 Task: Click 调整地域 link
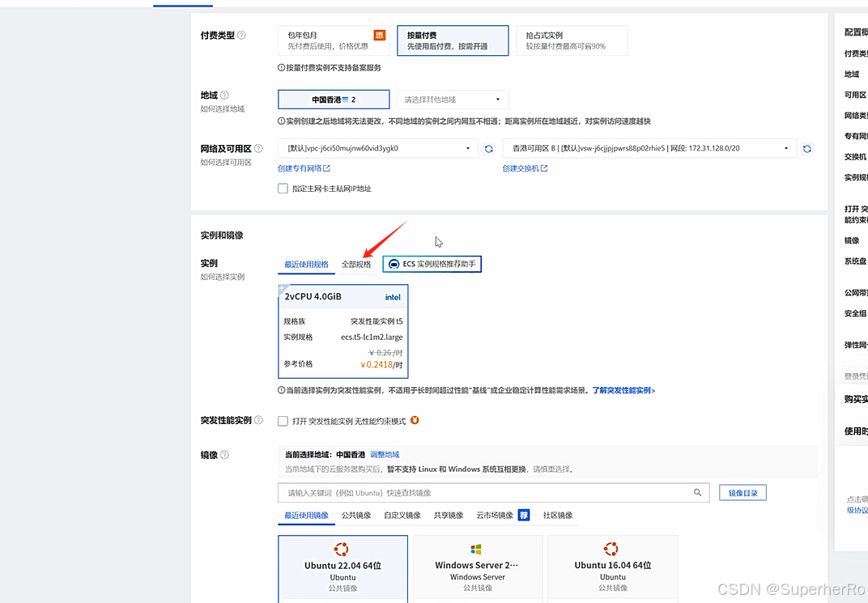click(x=385, y=454)
